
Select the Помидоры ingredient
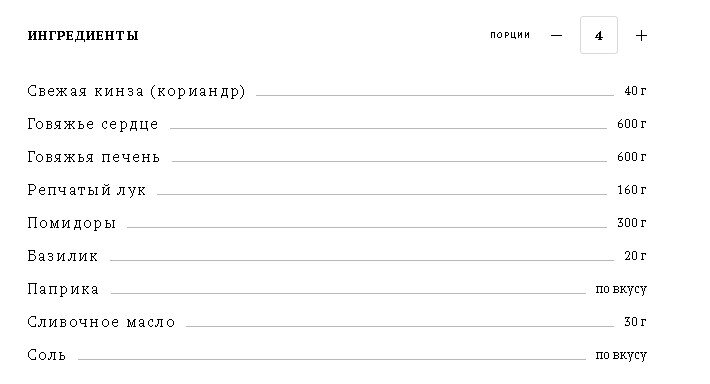click(72, 223)
